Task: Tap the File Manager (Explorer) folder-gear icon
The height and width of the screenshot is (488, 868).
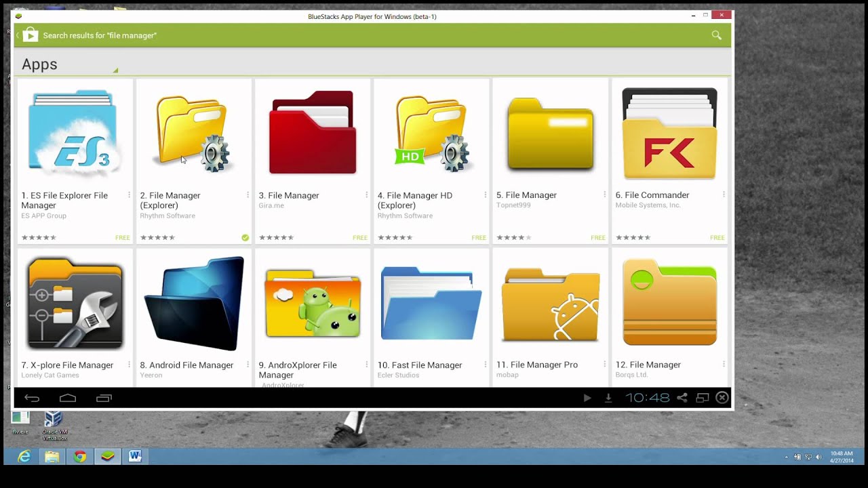Action: (x=193, y=134)
